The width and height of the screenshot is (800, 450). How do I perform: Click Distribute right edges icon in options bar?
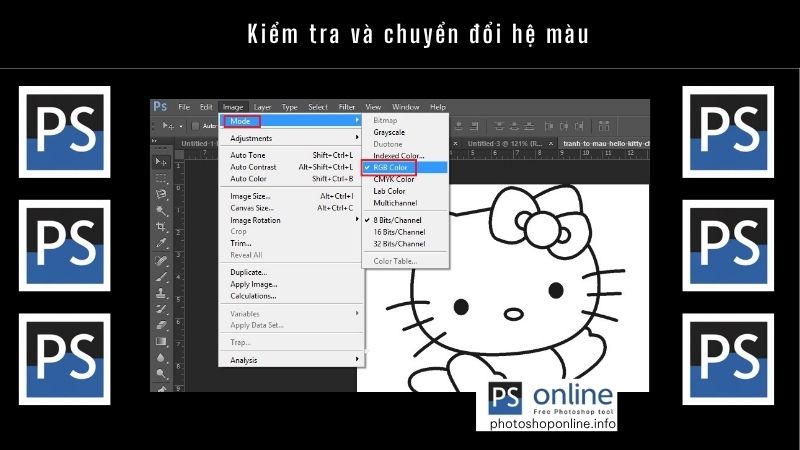click(x=579, y=126)
